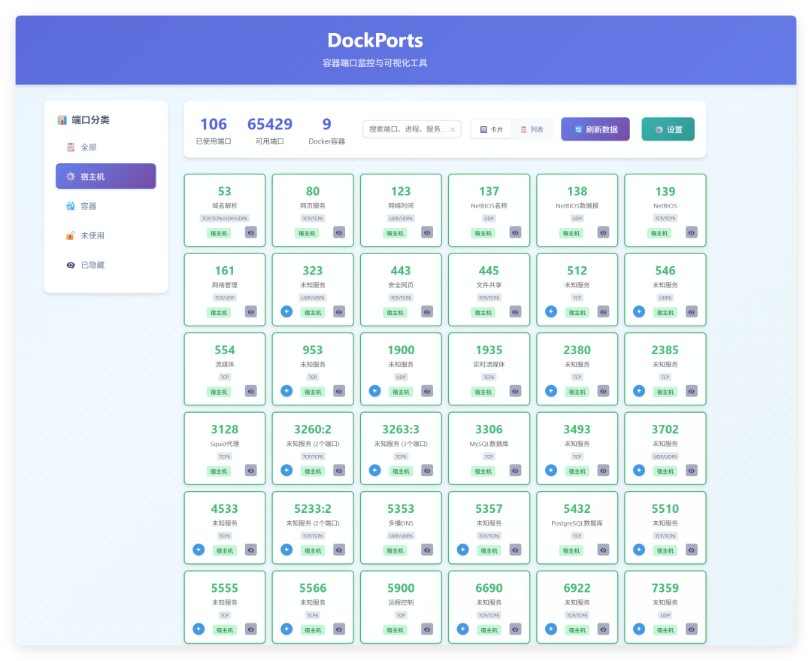This screenshot has height=661, width=812.
Task: Hide port 5432 using its eye icon
Action: [x=603, y=550]
